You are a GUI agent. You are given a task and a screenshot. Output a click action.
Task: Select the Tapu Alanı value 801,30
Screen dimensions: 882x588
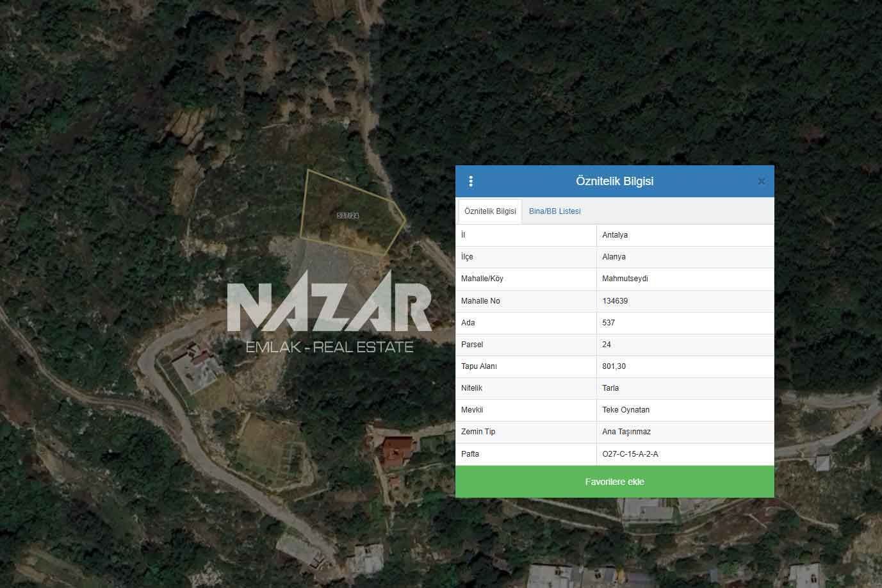[614, 366]
